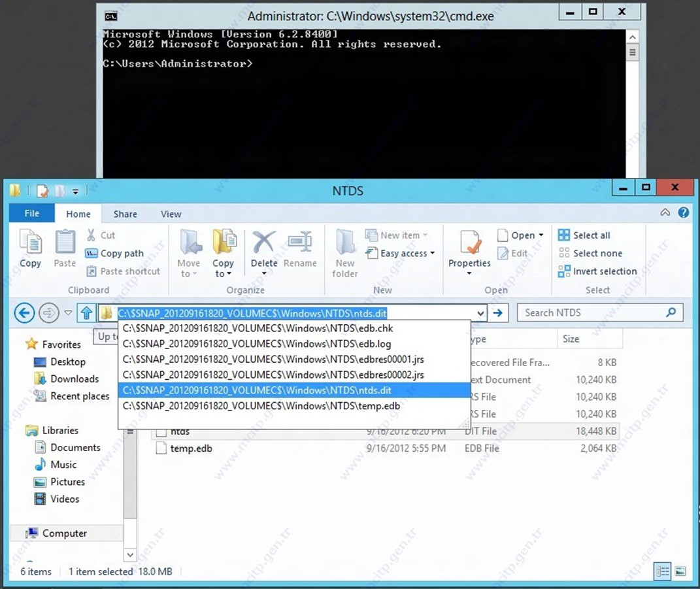Rename the selected file
Viewport: 700px width, 589px height.
pos(300,250)
